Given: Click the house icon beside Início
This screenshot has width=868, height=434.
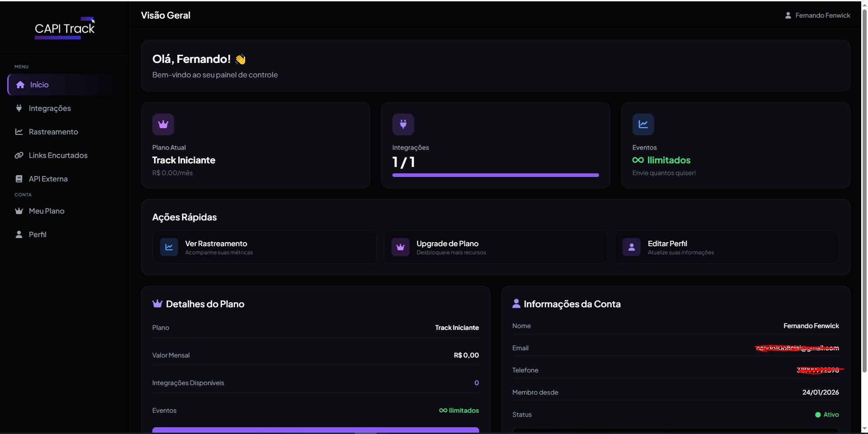Looking at the screenshot, I should [20, 85].
